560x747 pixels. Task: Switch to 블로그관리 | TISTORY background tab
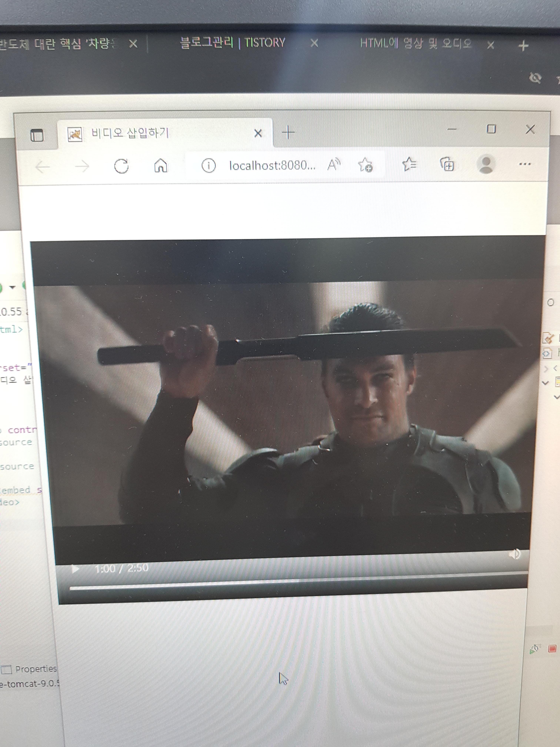[232, 43]
